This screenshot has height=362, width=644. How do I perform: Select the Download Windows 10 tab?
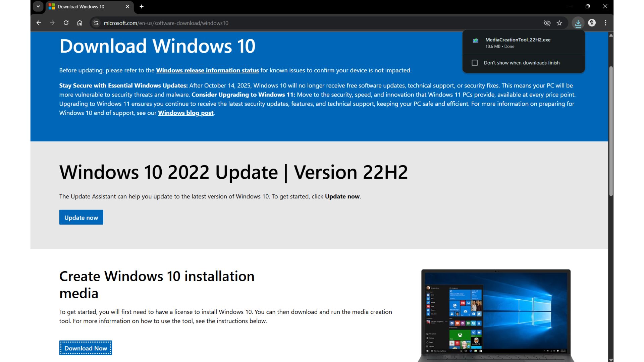[90, 7]
